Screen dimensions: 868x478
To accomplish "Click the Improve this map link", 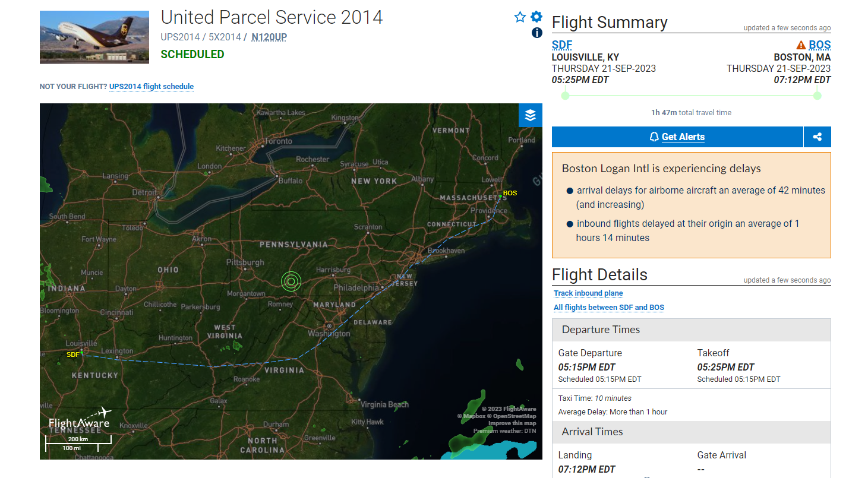I will [512, 423].
